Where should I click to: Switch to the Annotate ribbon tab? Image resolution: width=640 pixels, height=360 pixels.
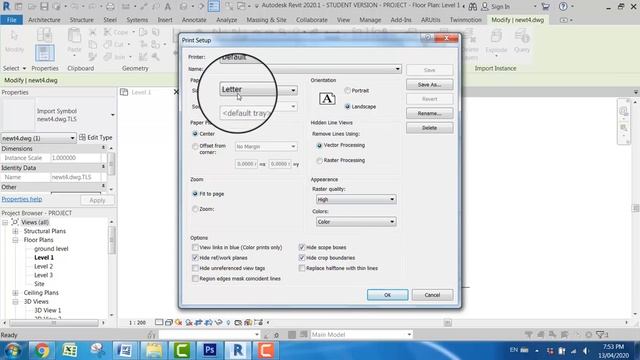[194, 20]
